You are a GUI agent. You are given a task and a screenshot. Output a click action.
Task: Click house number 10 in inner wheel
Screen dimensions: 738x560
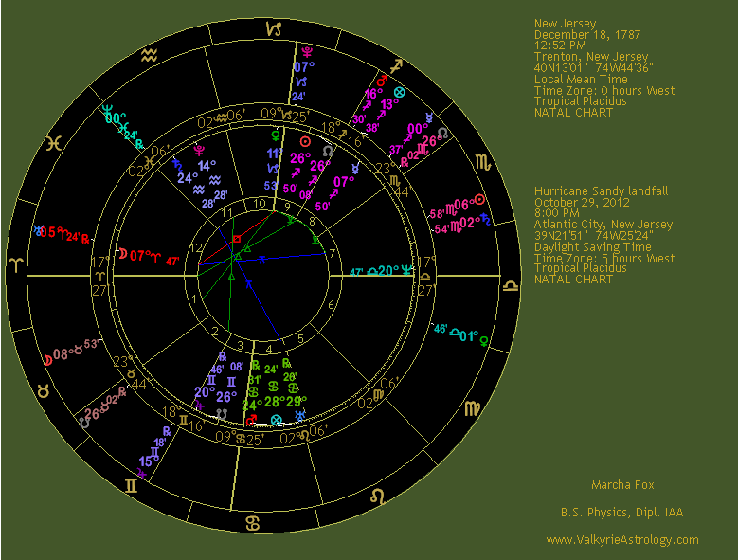point(259,203)
